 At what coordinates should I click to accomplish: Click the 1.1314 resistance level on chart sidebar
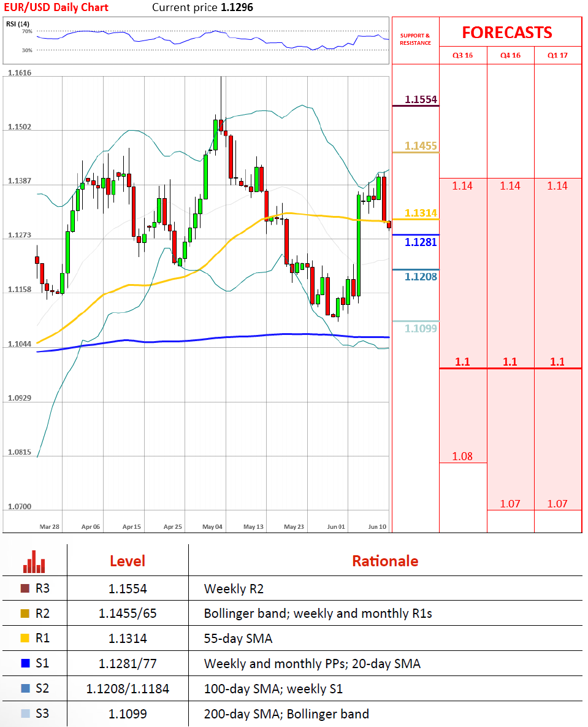421,213
